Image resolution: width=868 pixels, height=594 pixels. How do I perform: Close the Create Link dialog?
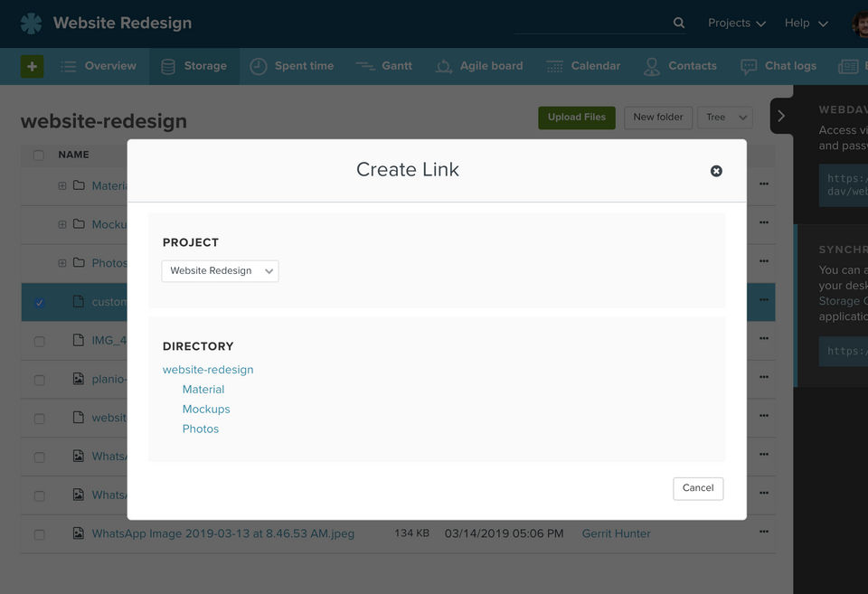716,171
